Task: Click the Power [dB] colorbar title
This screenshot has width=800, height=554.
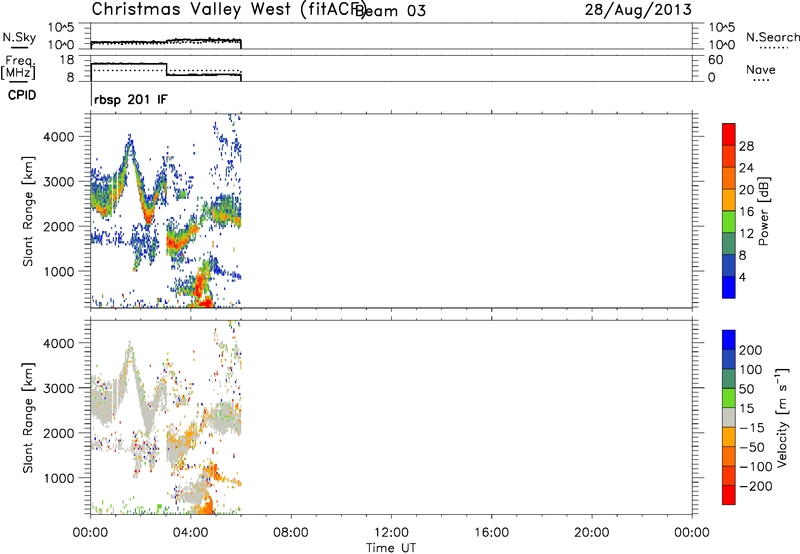Action: point(763,211)
